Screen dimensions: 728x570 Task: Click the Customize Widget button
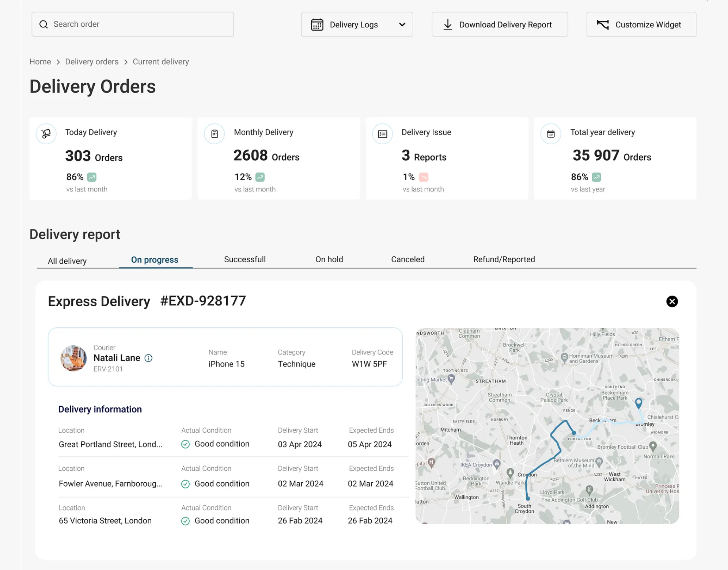click(x=641, y=24)
